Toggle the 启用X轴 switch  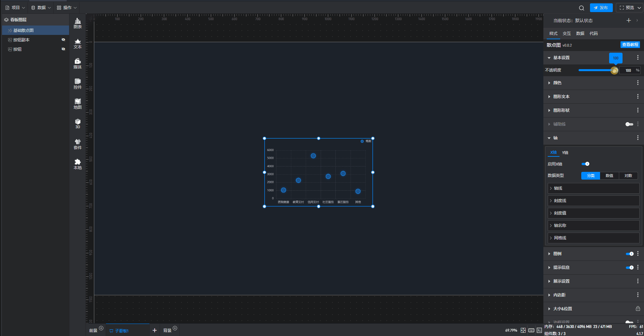tap(585, 164)
